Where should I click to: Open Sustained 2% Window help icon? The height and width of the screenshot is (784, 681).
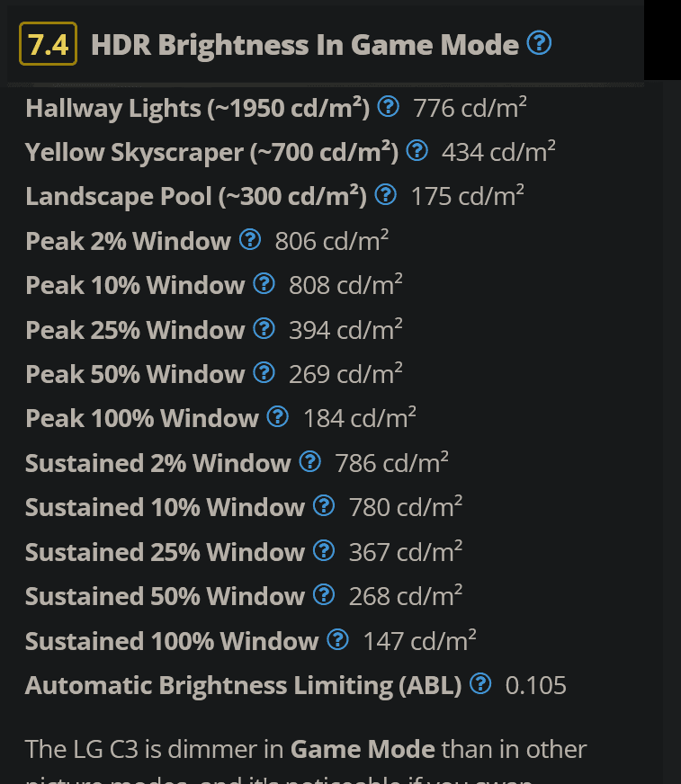coord(309,461)
